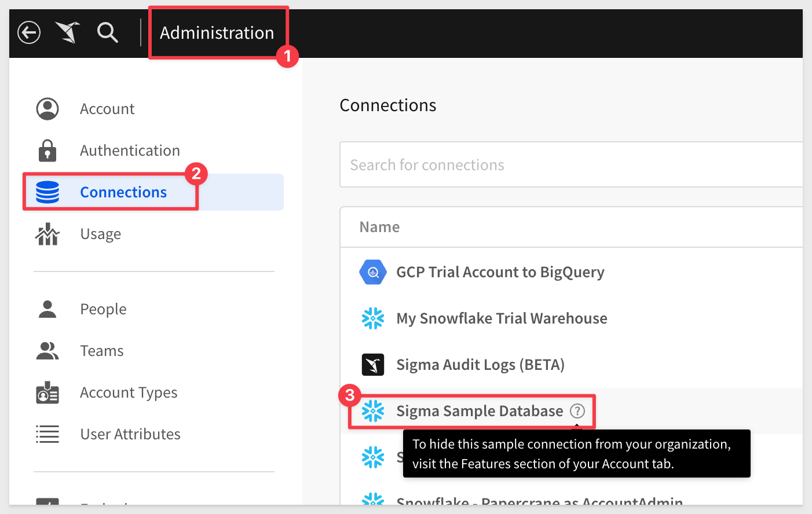Image resolution: width=812 pixels, height=514 pixels.
Task: Click the Account person icon
Action: point(47,109)
